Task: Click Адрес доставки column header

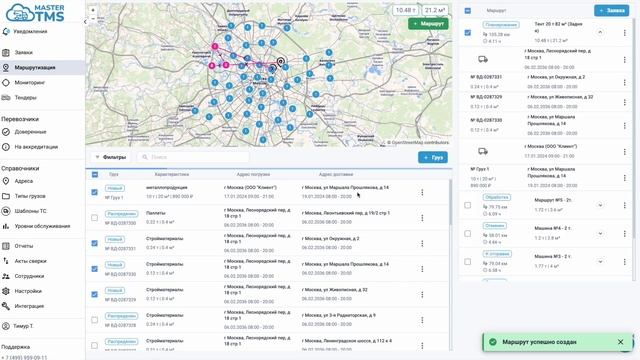Action: pyautogui.click(x=336, y=174)
